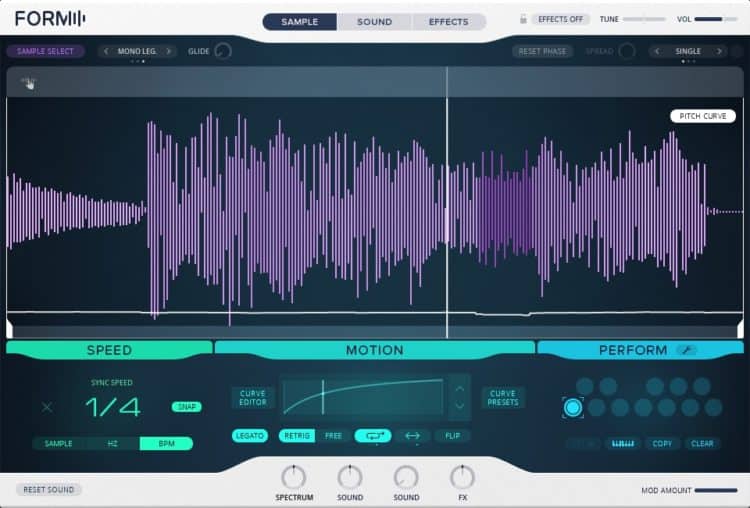Click the Sound knob next to FX
Image resolution: width=750 pixels, height=508 pixels.
click(406, 477)
